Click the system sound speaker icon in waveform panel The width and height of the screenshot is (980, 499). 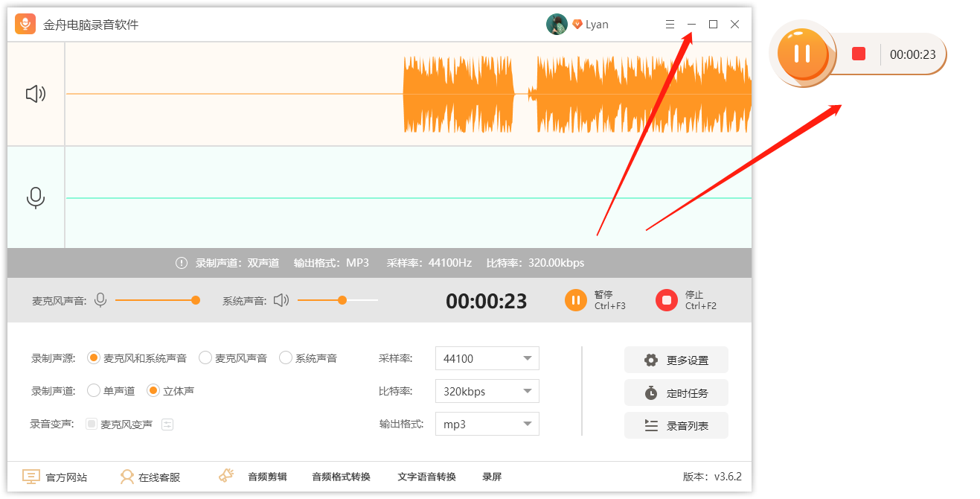(36, 94)
